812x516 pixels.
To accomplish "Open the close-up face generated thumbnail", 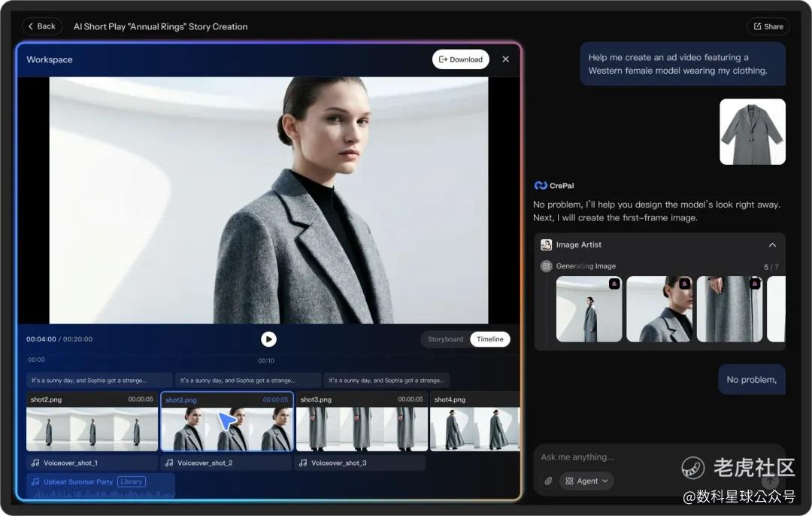I will 659,309.
